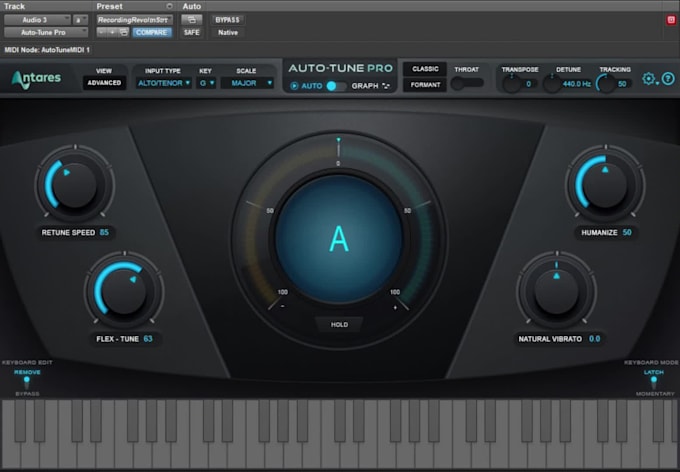Open the RecordingRevolution preset dropdown
Image resolution: width=680 pixels, height=472 pixels.
[134, 20]
